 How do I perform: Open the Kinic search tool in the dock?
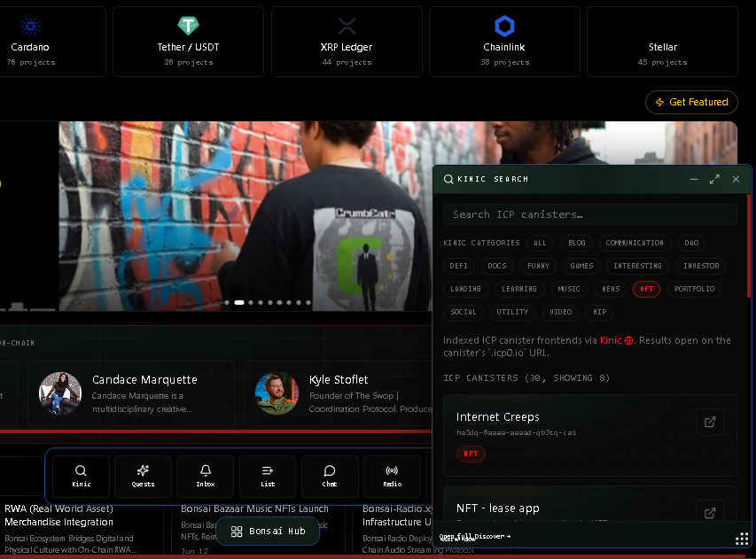(81, 476)
